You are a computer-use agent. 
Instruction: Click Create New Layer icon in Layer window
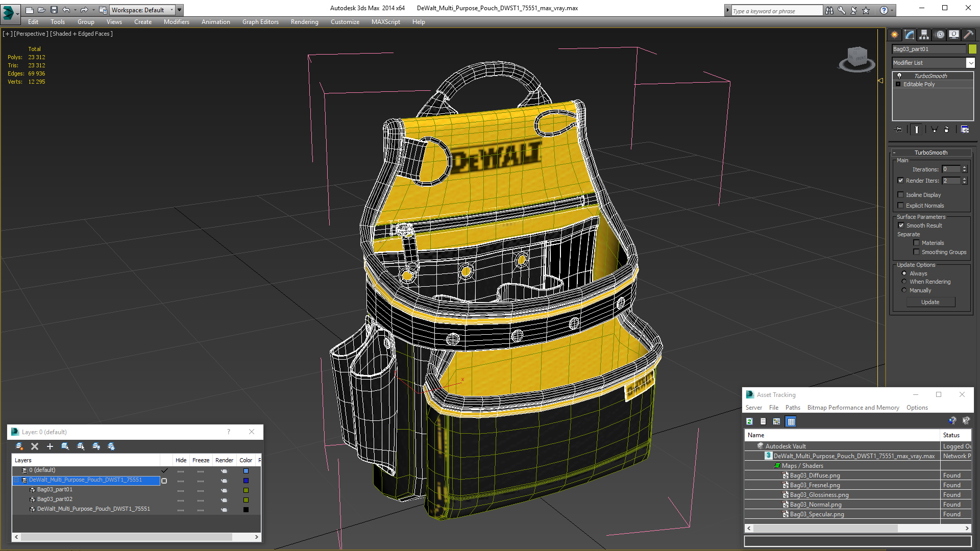(19, 446)
